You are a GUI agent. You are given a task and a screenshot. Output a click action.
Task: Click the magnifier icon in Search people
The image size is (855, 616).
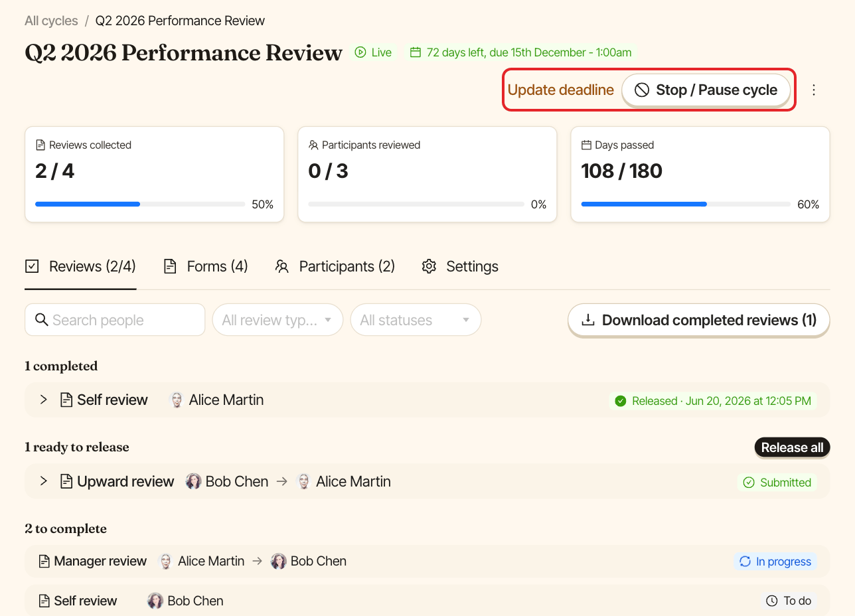(x=41, y=320)
